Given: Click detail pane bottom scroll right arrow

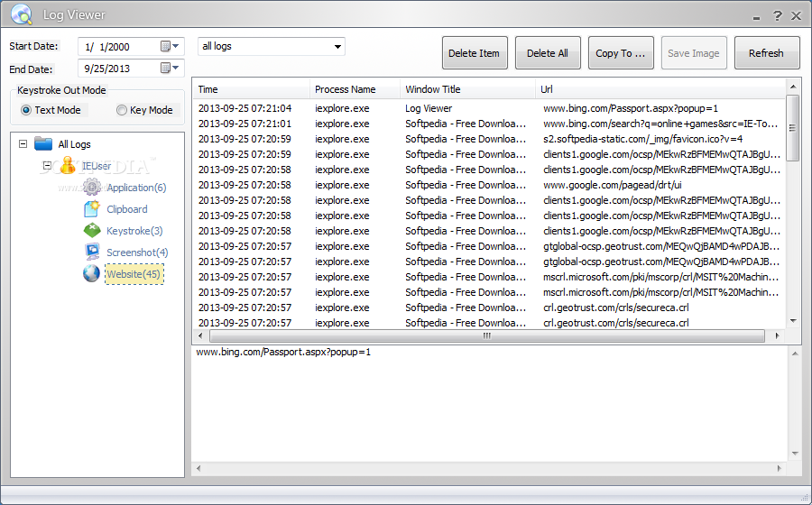Looking at the screenshot, I should [779, 469].
